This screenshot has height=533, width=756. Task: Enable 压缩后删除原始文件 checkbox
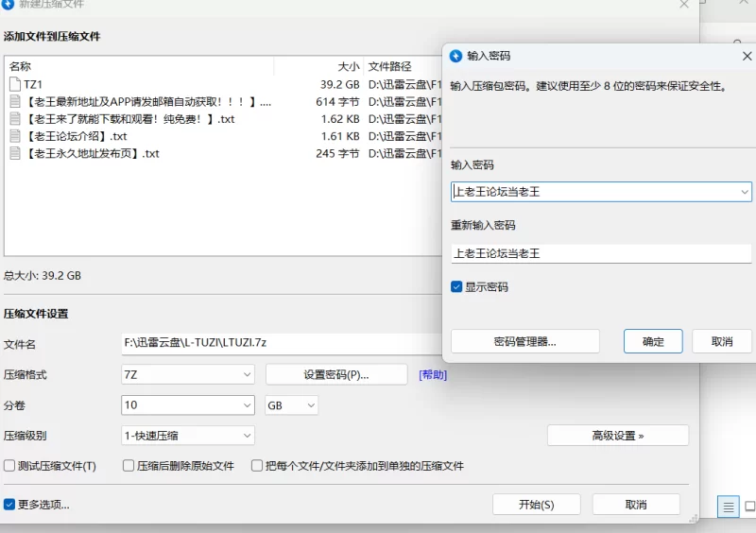coord(129,466)
